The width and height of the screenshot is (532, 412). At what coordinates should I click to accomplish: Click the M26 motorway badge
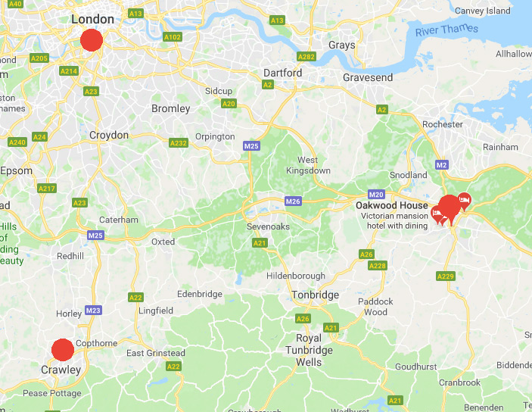pos(293,201)
